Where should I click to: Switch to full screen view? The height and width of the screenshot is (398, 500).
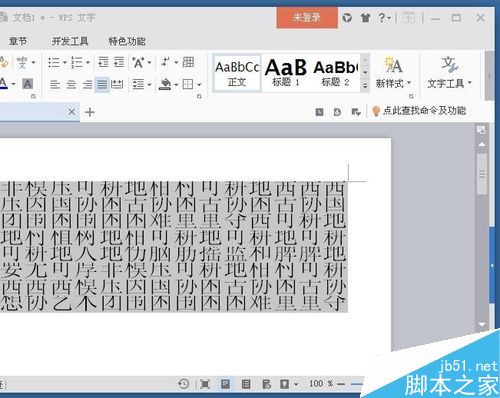point(205,384)
